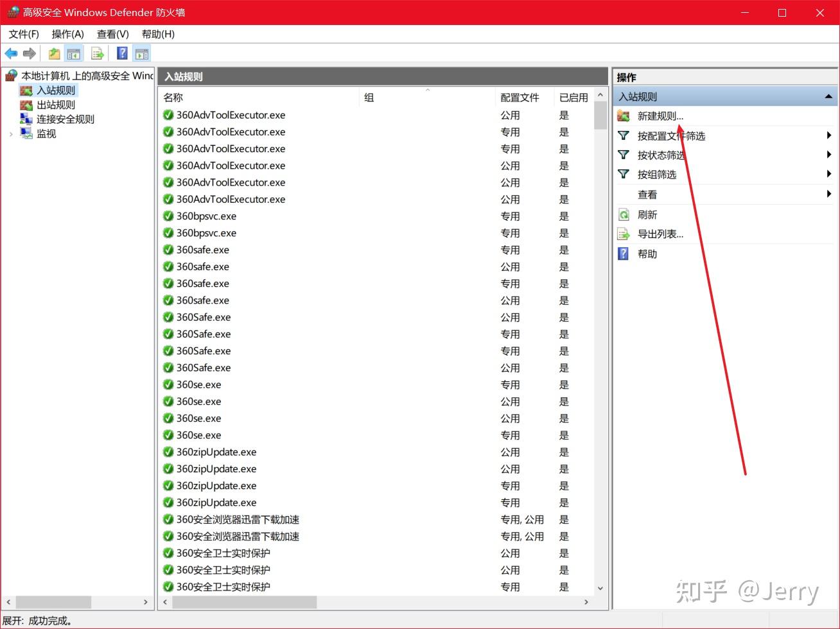The height and width of the screenshot is (629, 840).
Task: Expand the 监视 tree node
Action: coord(11,134)
